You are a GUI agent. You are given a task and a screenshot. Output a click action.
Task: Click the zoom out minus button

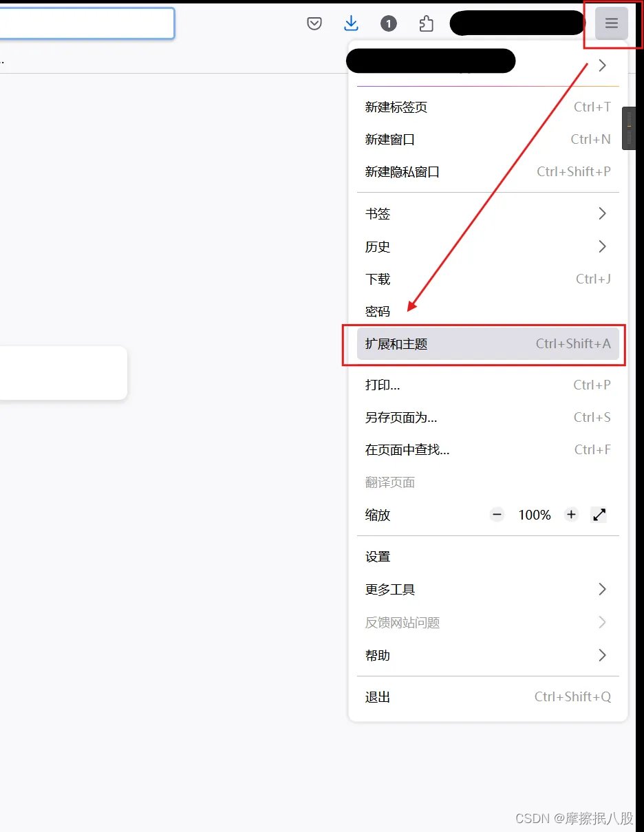pyautogui.click(x=497, y=515)
